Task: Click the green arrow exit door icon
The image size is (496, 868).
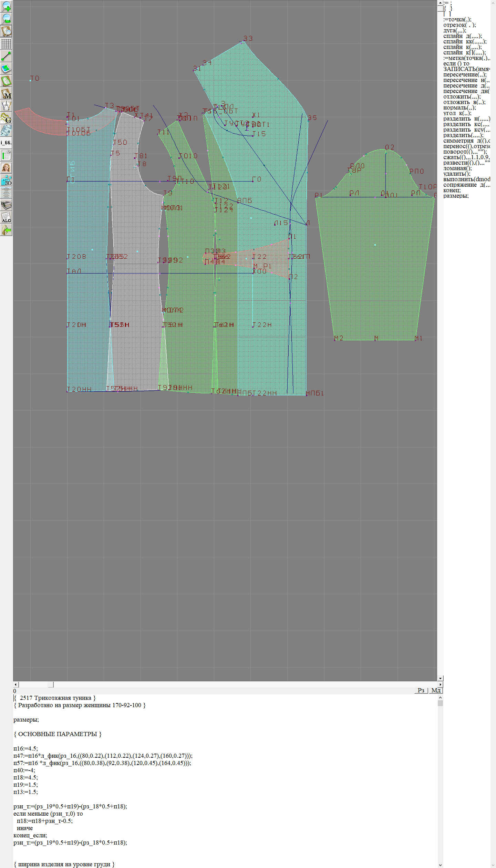Action: 6,230
